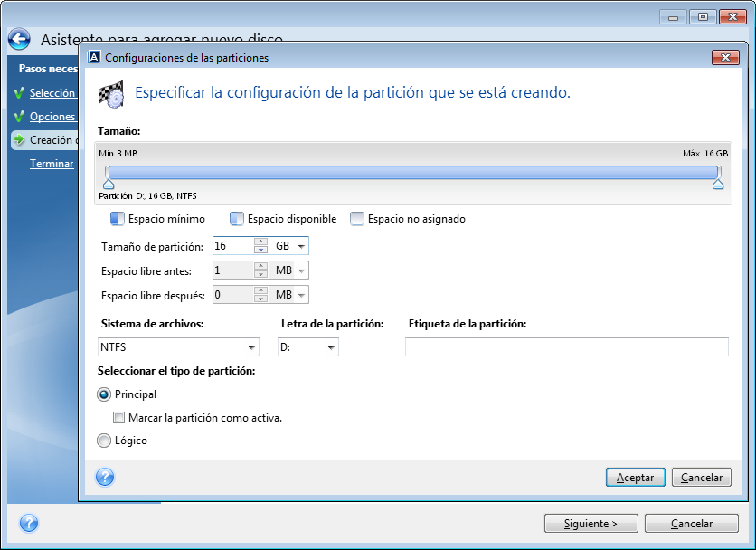Click the Espacio libre antes value field

tap(233, 270)
